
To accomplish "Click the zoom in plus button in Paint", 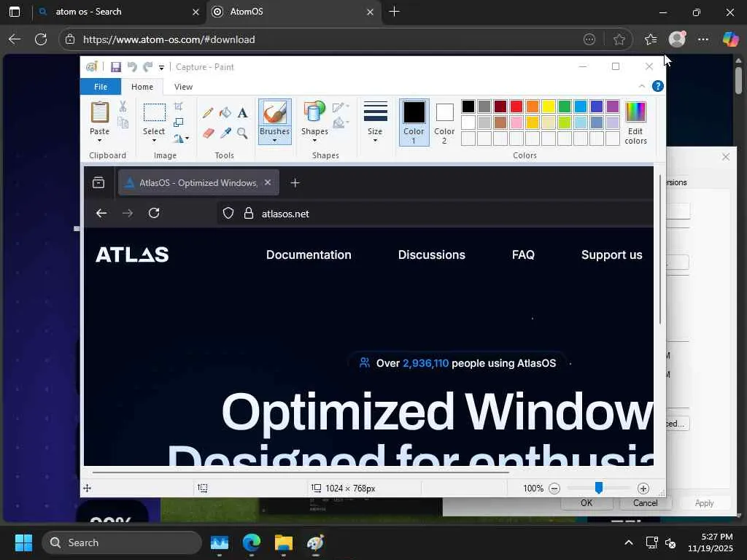I will 643,489.
